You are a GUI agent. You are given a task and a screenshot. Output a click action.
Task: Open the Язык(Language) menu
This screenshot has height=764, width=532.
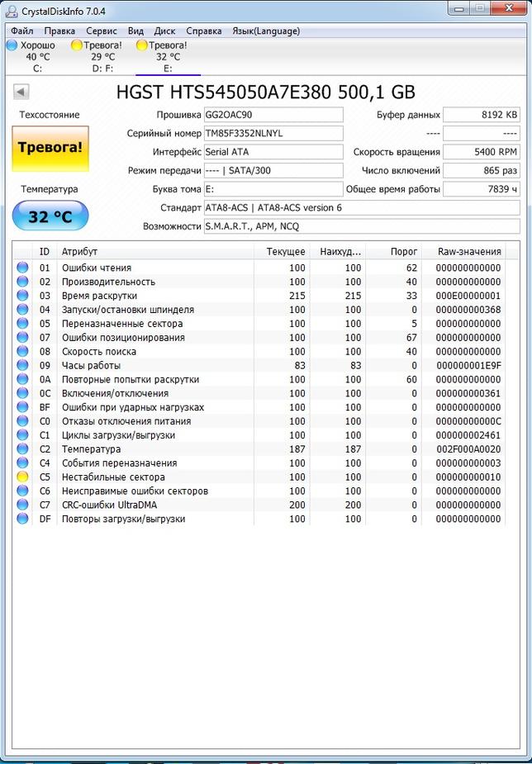266,31
